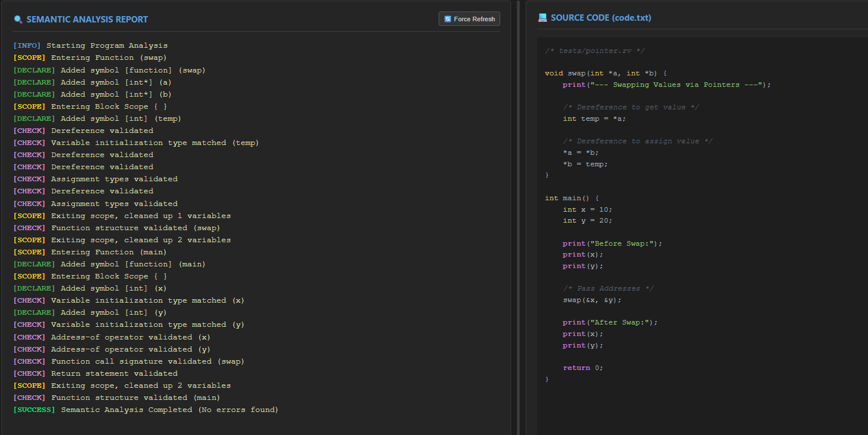
Task: Click the [SUCCESS] Semantic Analysis Completed line
Action: 146,410
